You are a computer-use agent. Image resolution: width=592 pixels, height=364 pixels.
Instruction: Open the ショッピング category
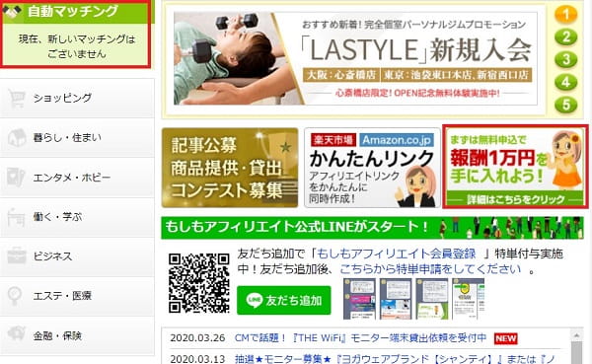[x=77, y=99]
